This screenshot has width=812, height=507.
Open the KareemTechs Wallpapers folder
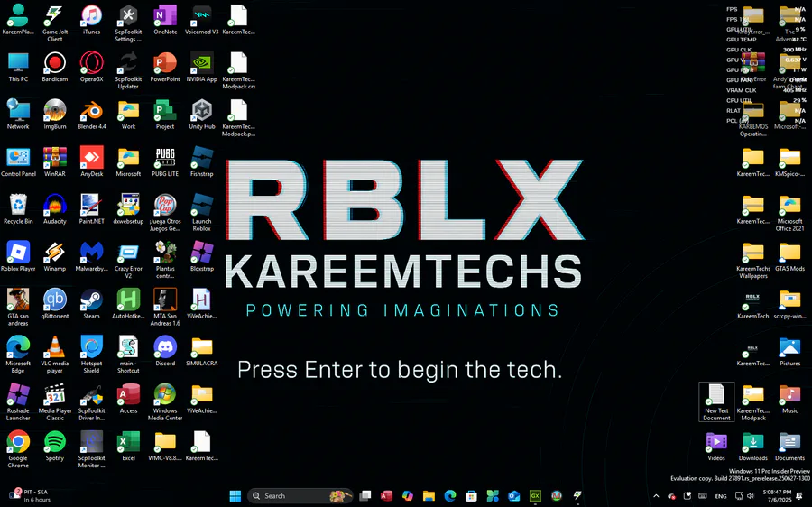[753, 261]
